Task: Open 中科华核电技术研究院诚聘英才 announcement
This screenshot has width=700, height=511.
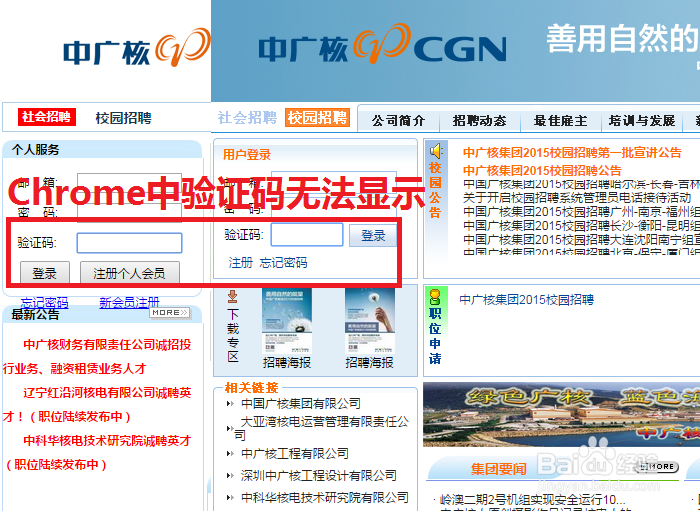Action: pos(97,453)
